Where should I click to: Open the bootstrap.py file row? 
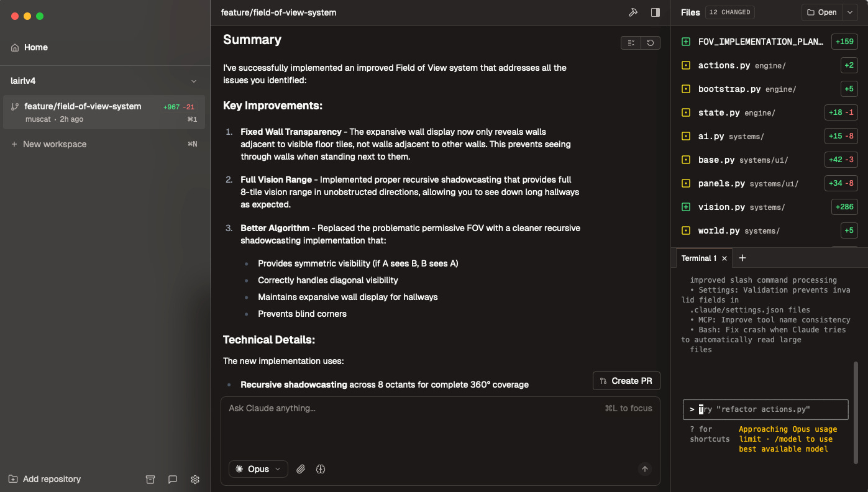click(770, 89)
